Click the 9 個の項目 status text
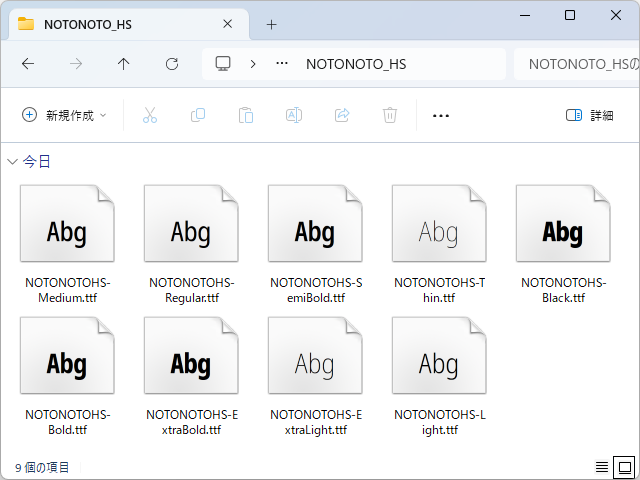This screenshot has height=480, width=640. pos(42,467)
